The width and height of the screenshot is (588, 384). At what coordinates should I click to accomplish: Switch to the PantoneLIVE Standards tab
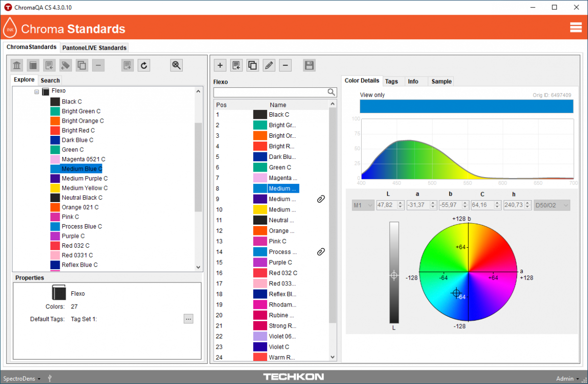[94, 48]
